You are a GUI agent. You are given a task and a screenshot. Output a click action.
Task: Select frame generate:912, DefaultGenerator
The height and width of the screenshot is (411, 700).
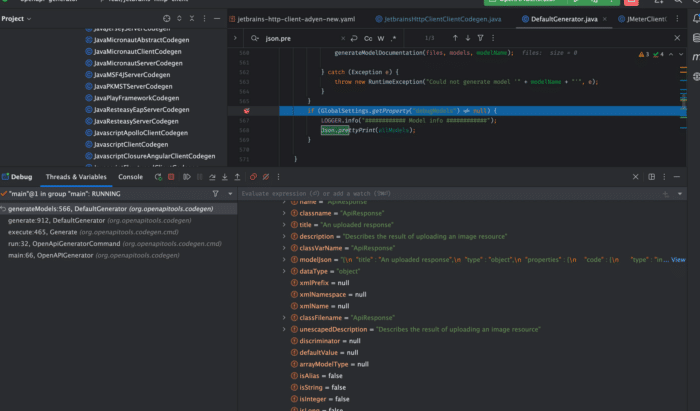point(118,220)
